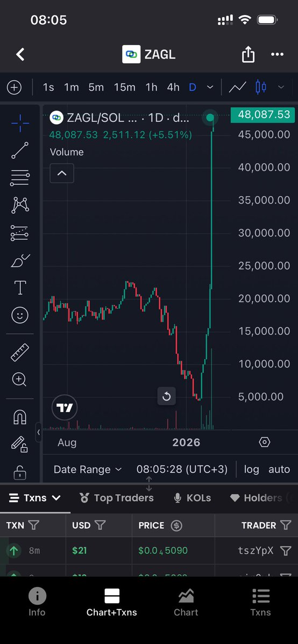Click the $0.0₄5090 price cell
This screenshot has width=298, height=644.
pos(163,551)
